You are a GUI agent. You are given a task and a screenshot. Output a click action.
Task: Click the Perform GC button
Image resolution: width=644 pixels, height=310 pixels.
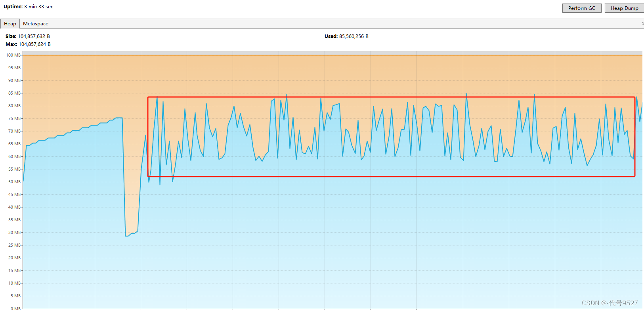[x=581, y=8]
